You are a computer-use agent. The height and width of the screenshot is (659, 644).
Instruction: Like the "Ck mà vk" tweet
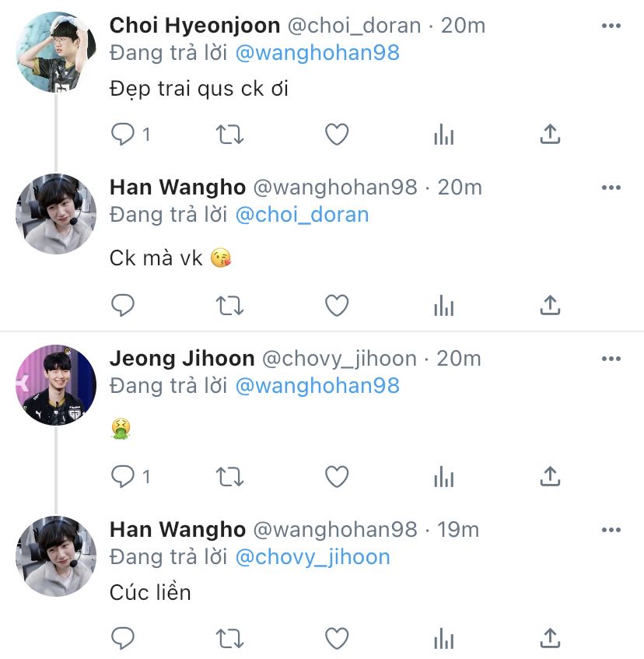336,306
